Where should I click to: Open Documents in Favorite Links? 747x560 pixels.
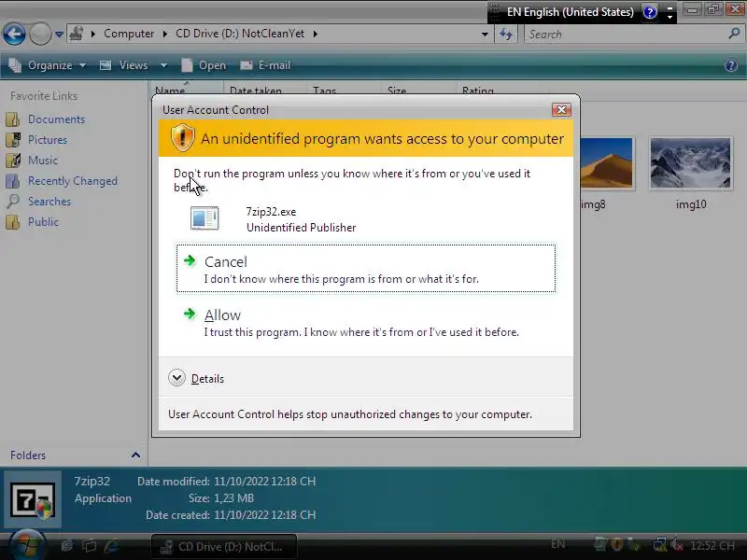(x=56, y=119)
